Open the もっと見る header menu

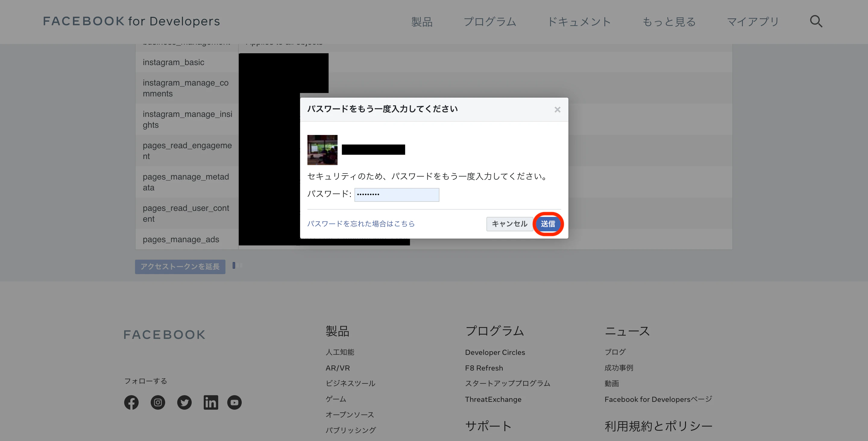pyautogui.click(x=669, y=22)
